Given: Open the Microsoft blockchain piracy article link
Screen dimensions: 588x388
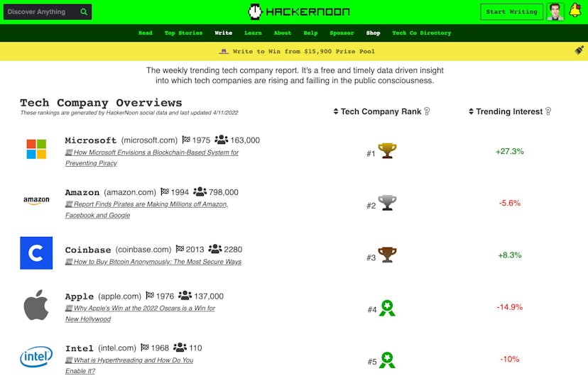Looking at the screenshot, I should pyautogui.click(x=152, y=157).
